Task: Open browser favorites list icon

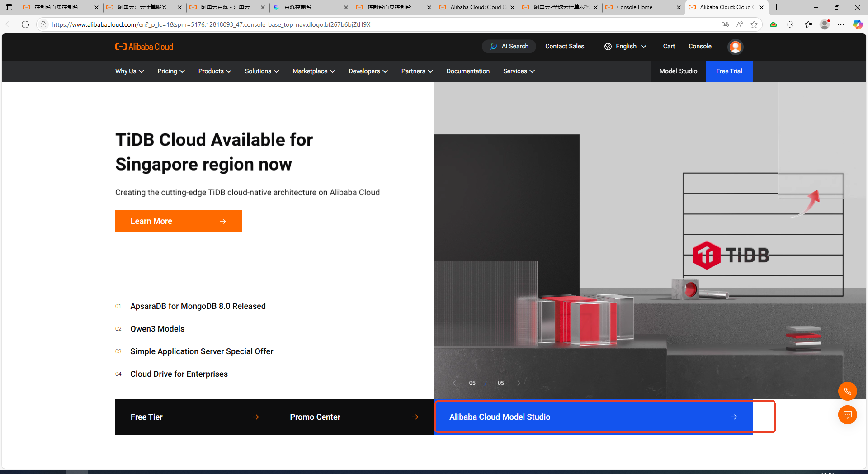Action: [x=808, y=24]
